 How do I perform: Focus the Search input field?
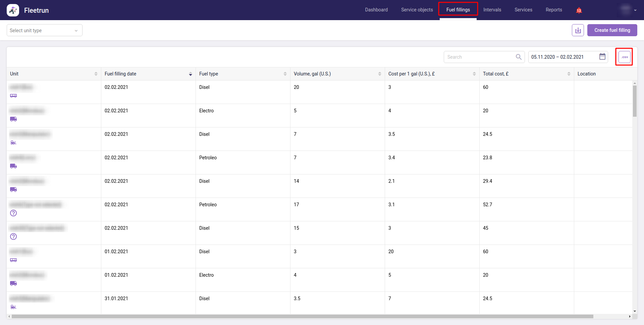pyautogui.click(x=480, y=57)
